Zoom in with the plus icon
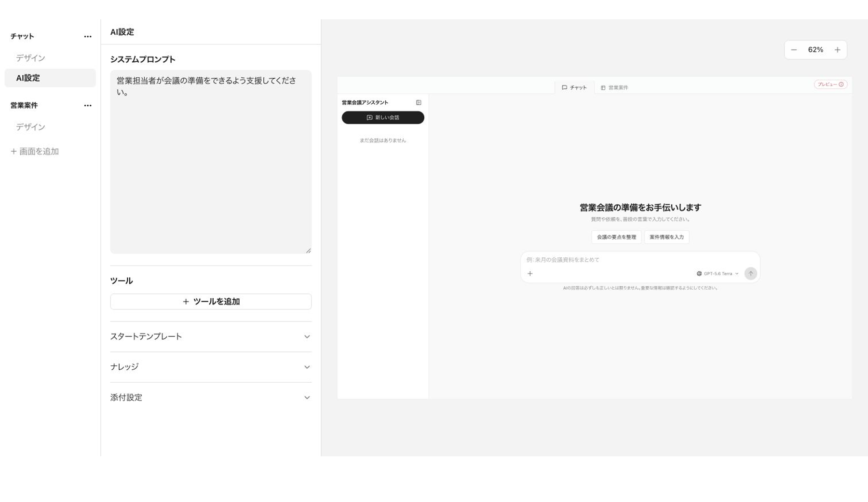The image size is (868, 502). point(838,50)
